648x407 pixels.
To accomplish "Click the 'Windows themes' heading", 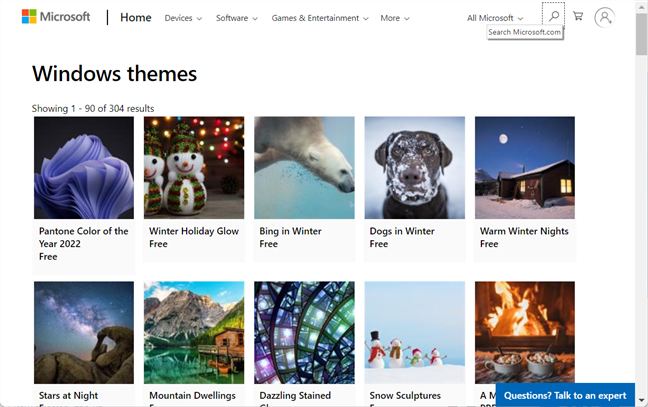I will tap(114, 74).
